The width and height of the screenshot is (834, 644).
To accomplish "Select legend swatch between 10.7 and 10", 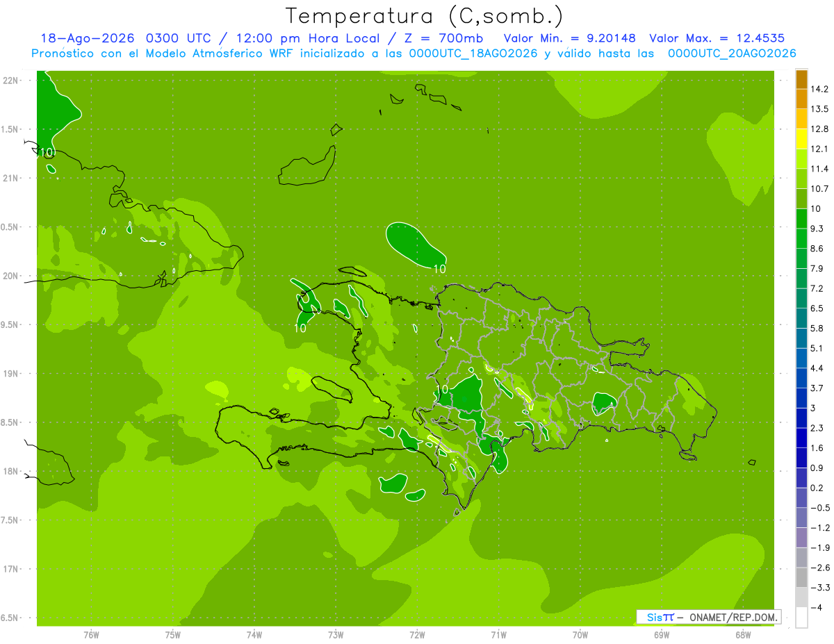I will click(x=801, y=199).
